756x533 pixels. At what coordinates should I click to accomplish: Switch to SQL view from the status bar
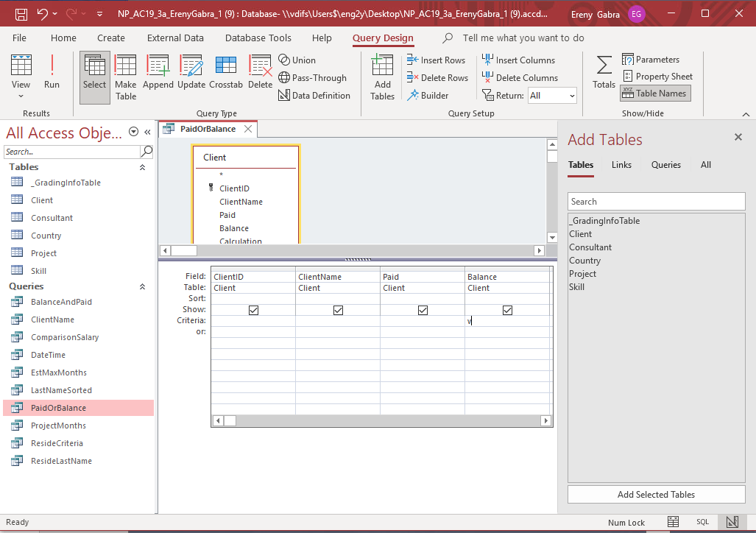click(702, 522)
